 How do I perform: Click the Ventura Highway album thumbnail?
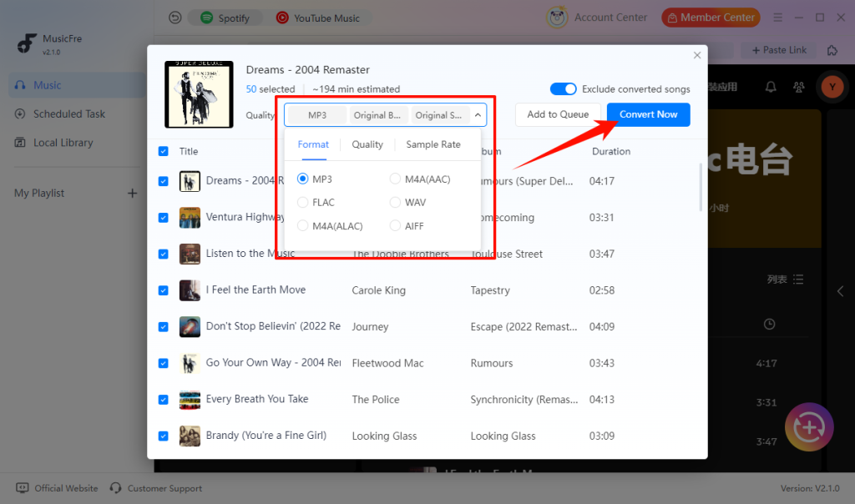coord(190,218)
